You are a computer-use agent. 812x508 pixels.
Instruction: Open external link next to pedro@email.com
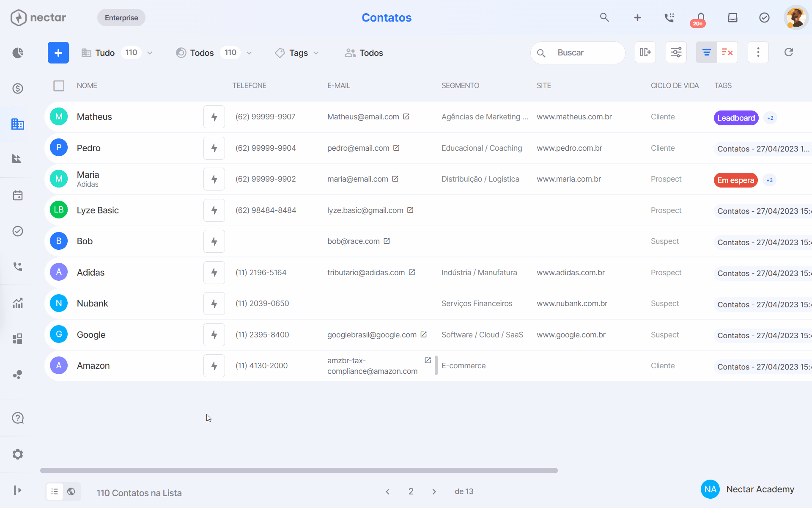coord(396,148)
